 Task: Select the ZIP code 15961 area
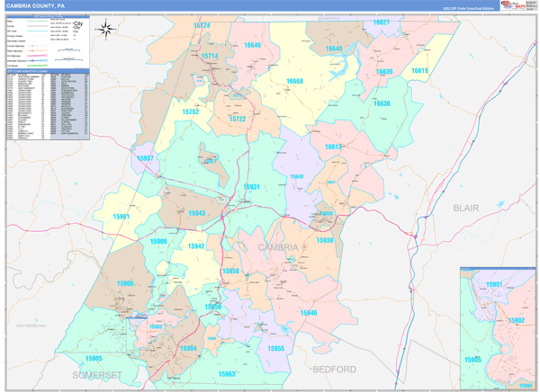[121, 217]
